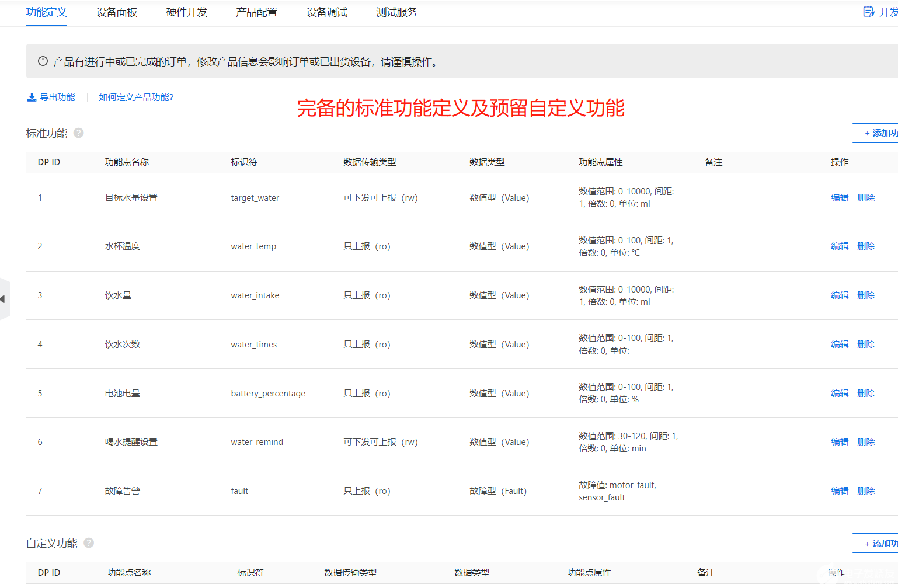The height and width of the screenshot is (588, 898).
Task: Select the target_water identifier text
Action: coord(255,198)
